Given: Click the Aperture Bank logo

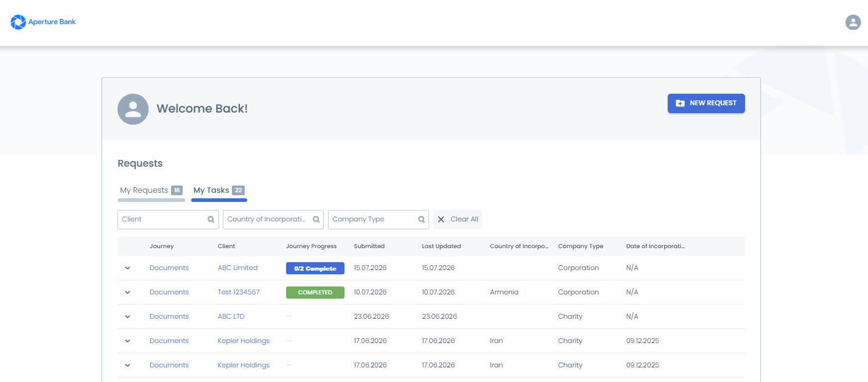Looking at the screenshot, I should 43,23.
